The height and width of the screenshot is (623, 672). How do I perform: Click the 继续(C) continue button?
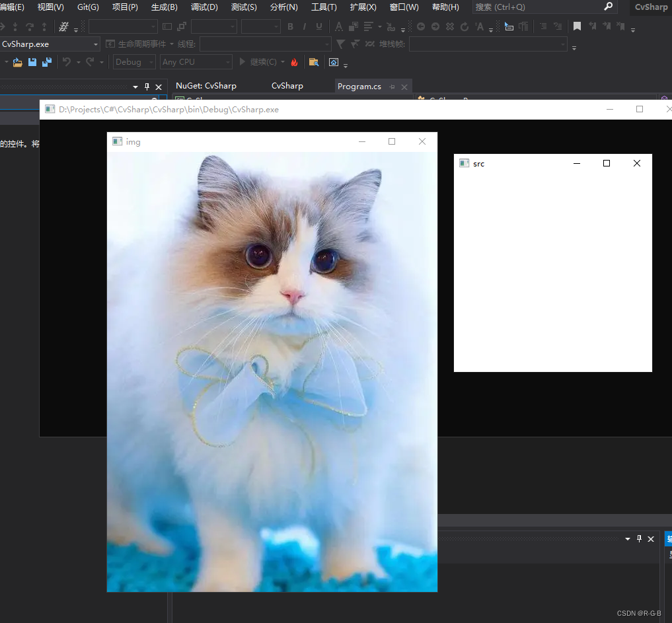click(x=258, y=62)
